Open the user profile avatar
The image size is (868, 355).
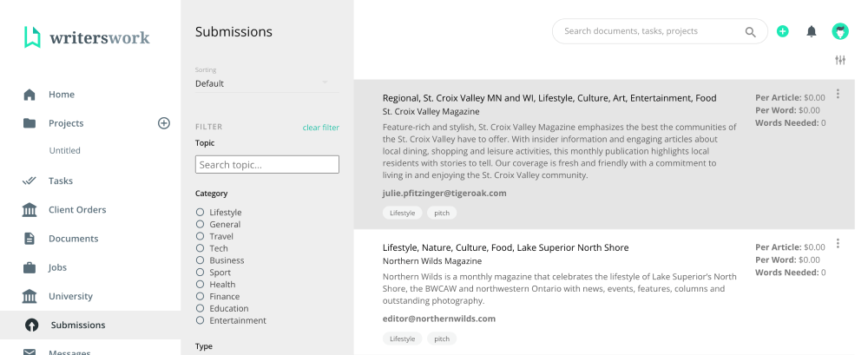[x=839, y=31]
